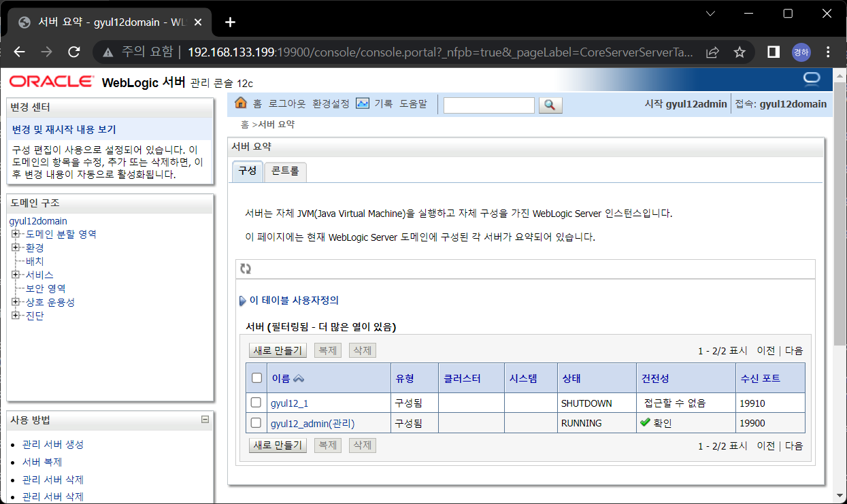Click the green health check icon for gyul12_admin
847x504 pixels.
pyautogui.click(x=646, y=422)
